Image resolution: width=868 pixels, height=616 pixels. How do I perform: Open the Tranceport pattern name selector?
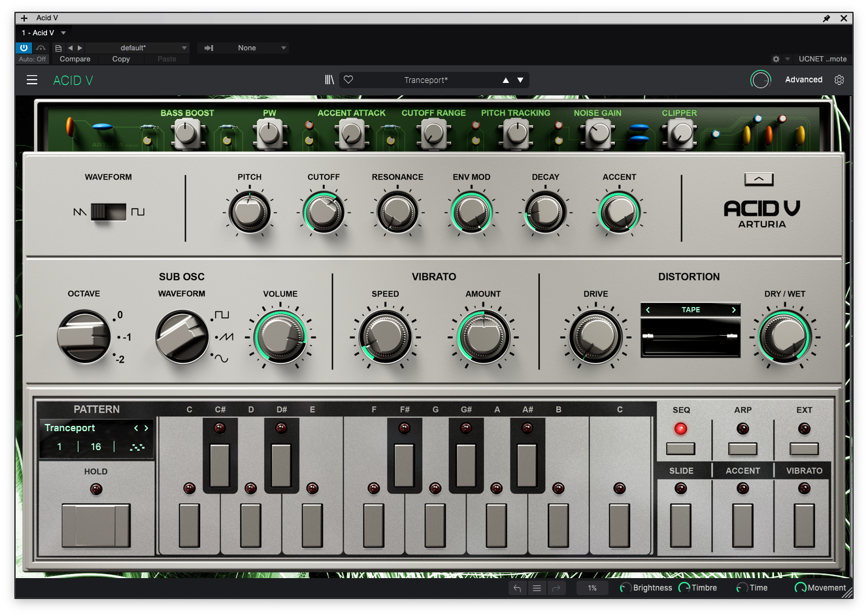click(x=70, y=428)
